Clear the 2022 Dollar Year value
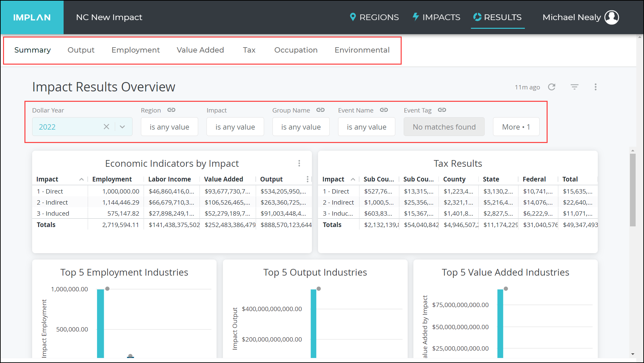 point(106,127)
